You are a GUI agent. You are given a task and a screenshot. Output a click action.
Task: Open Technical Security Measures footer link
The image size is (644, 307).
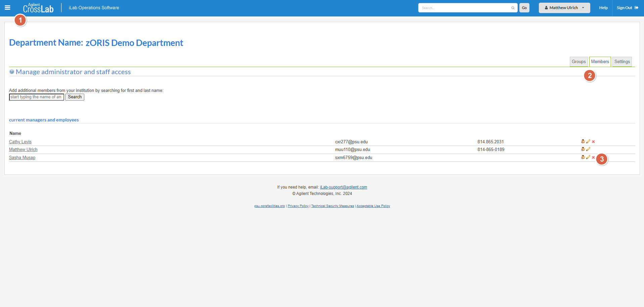[x=333, y=206]
